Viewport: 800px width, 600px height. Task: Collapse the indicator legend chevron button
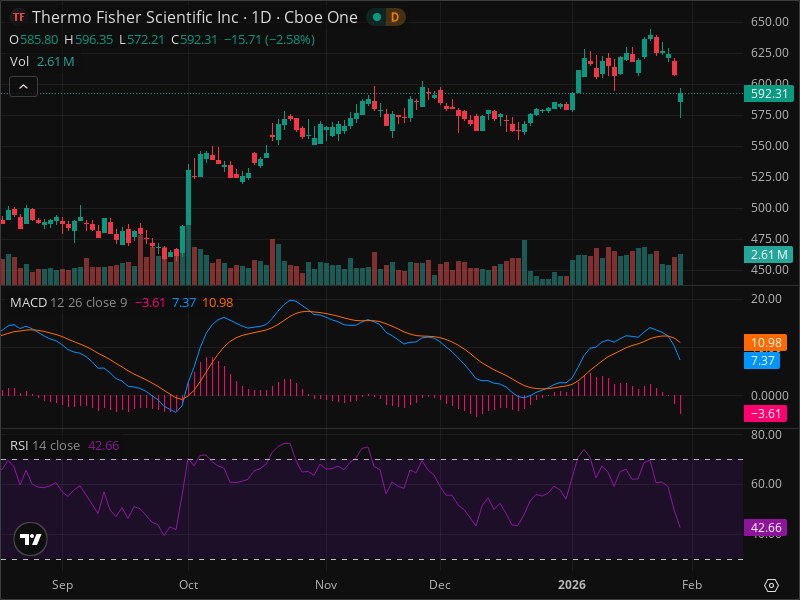point(23,87)
